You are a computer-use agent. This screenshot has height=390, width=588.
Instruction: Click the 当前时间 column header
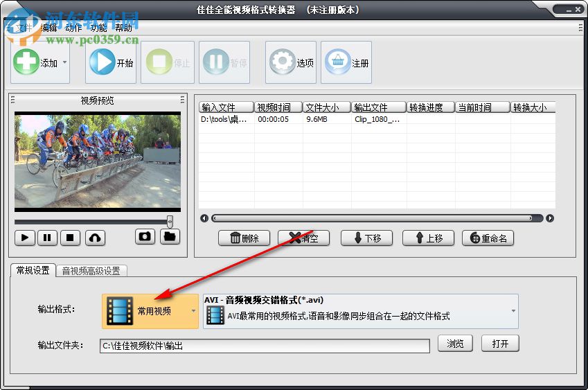pyautogui.click(x=483, y=107)
